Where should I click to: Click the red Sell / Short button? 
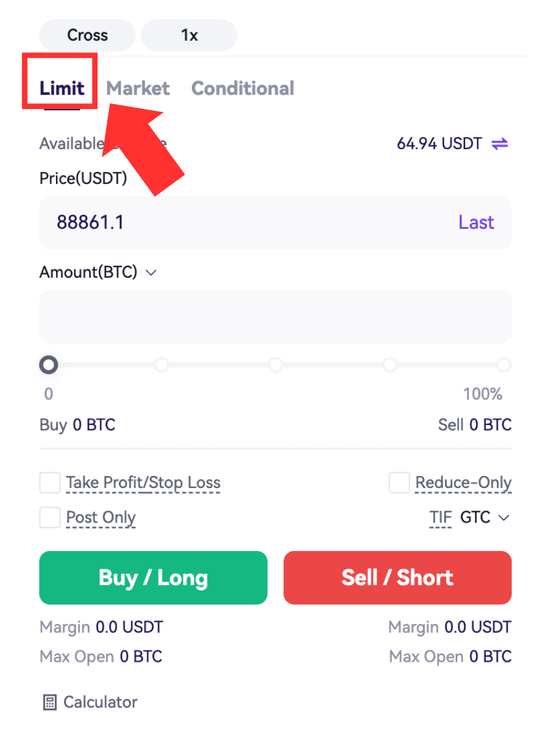[398, 578]
